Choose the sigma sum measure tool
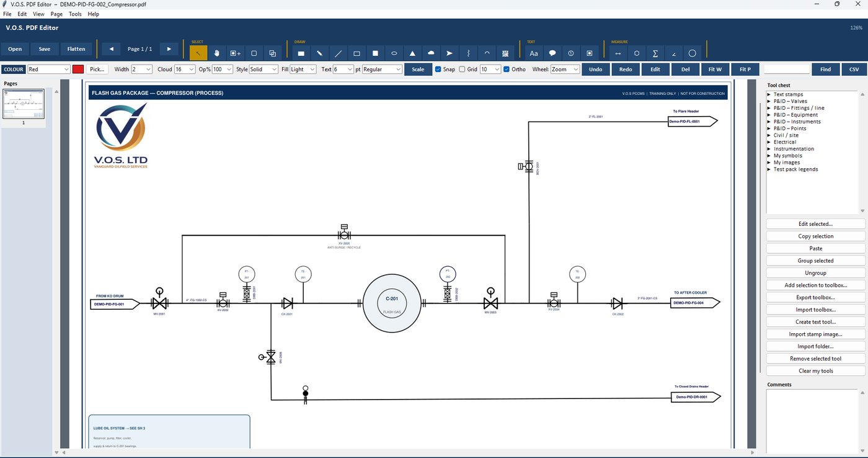Screen dimensions: 868x458 coord(655,53)
